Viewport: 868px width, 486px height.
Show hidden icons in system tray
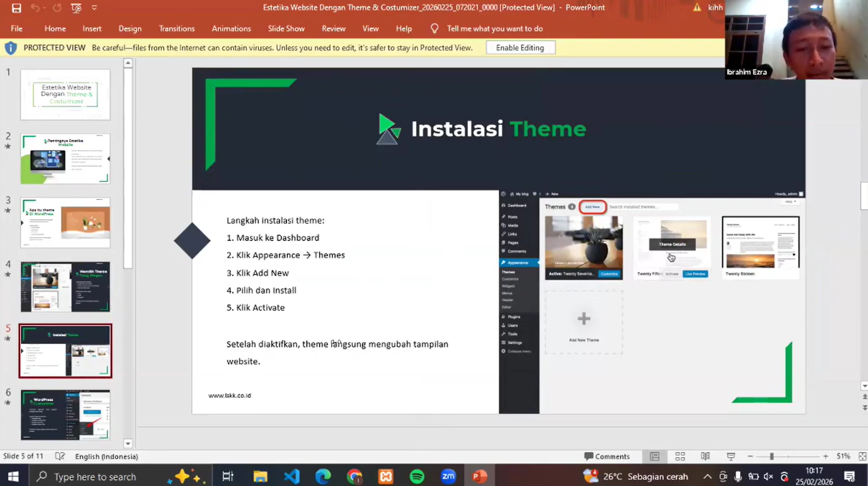[x=707, y=476]
